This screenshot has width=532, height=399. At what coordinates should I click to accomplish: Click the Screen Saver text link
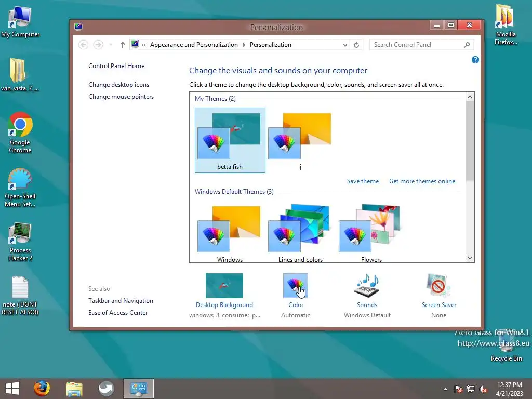tap(438, 305)
